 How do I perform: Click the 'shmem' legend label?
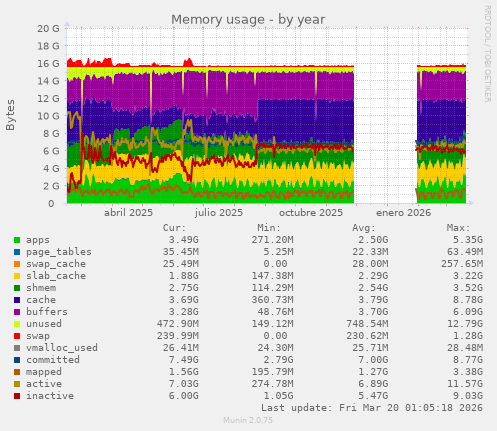(41, 288)
